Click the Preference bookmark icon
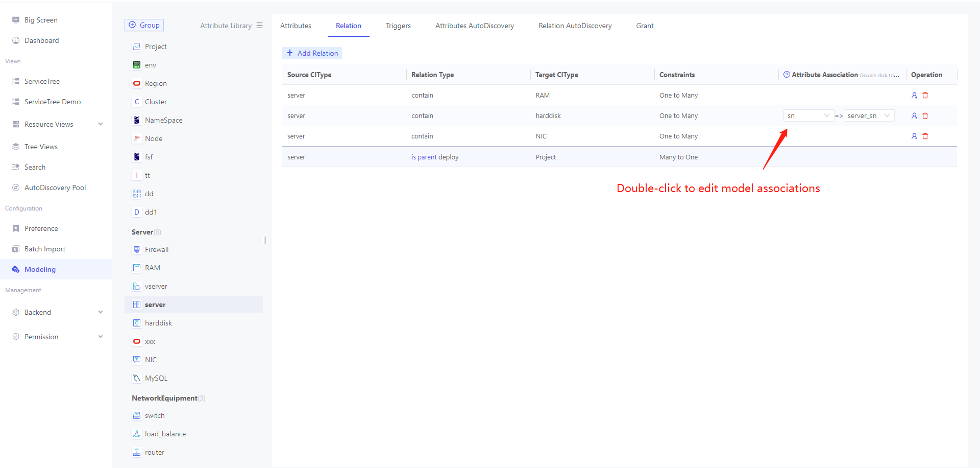Viewport: 980px width, 468px height. (16, 228)
